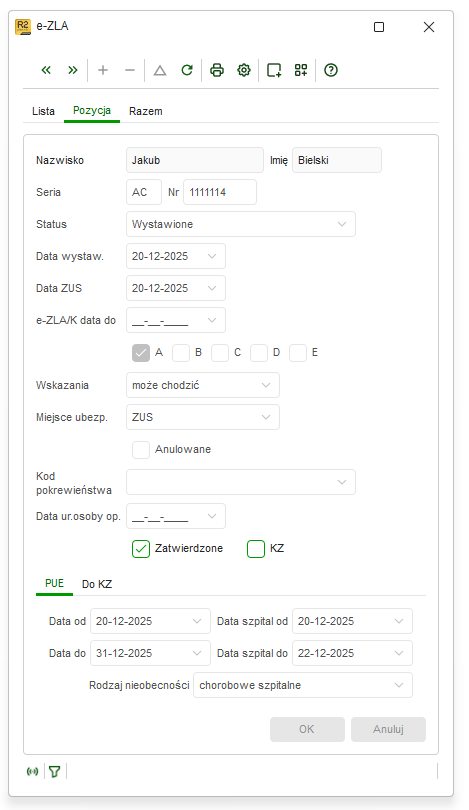
Task: Click the Nr field containing 1111114
Action: pos(220,192)
